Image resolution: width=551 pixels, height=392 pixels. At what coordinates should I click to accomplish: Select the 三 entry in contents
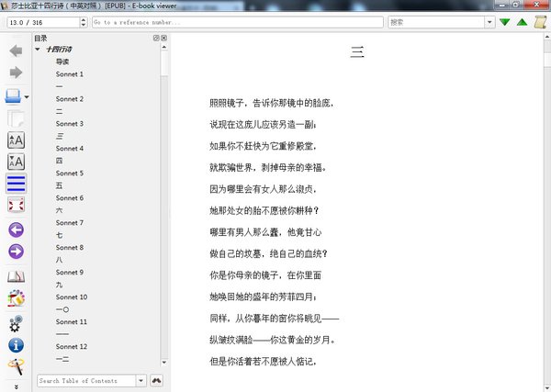coord(60,136)
